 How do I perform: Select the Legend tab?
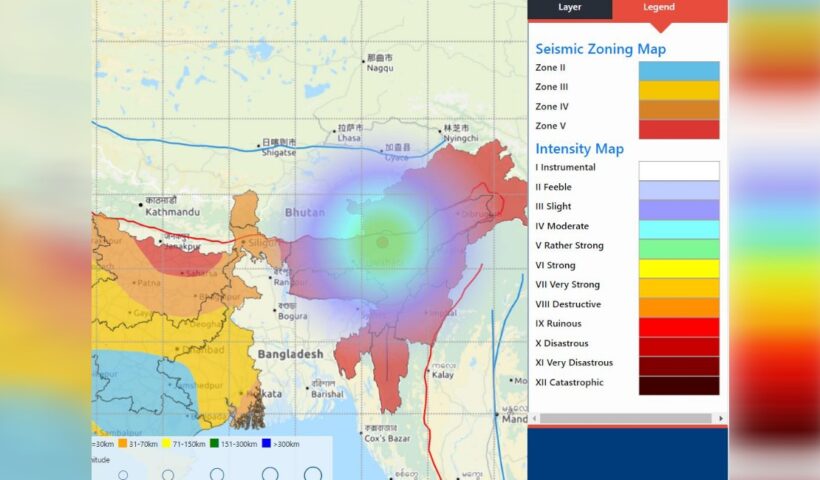coord(657,8)
